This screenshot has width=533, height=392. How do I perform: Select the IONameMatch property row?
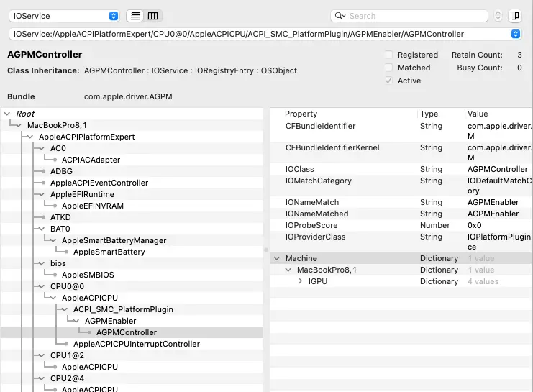(401, 202)
